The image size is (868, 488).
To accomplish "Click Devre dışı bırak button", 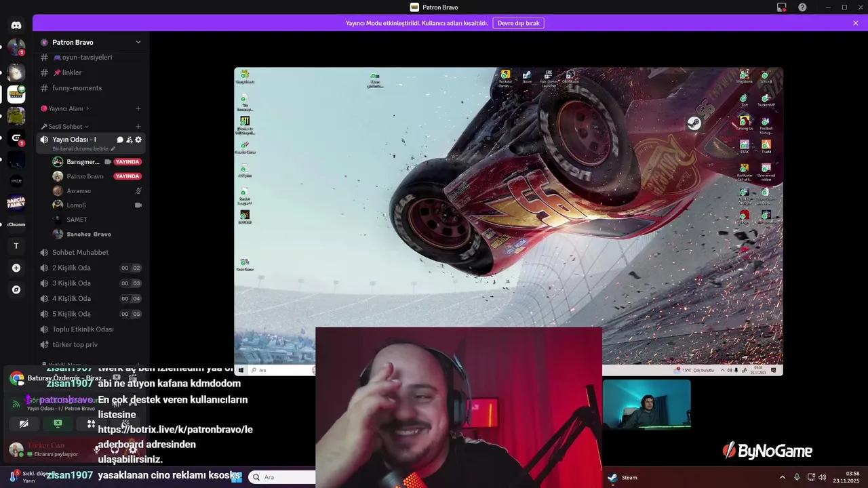I will (x=518, y=23).
